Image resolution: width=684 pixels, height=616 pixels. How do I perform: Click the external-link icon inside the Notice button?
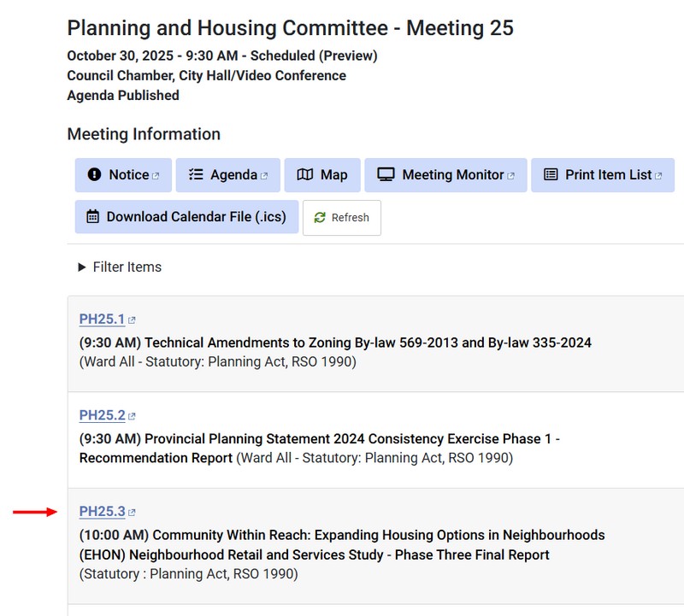[x=156, y=176]
